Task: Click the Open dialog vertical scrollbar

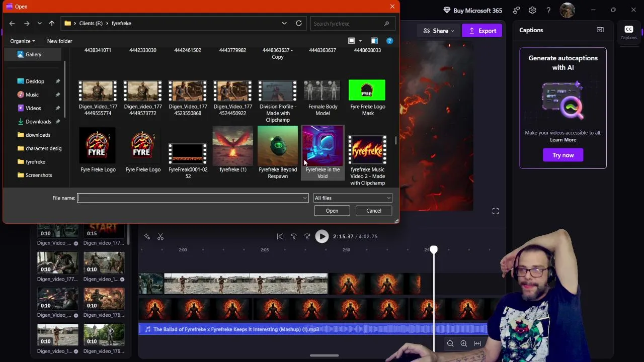Action: coord(396,140)
